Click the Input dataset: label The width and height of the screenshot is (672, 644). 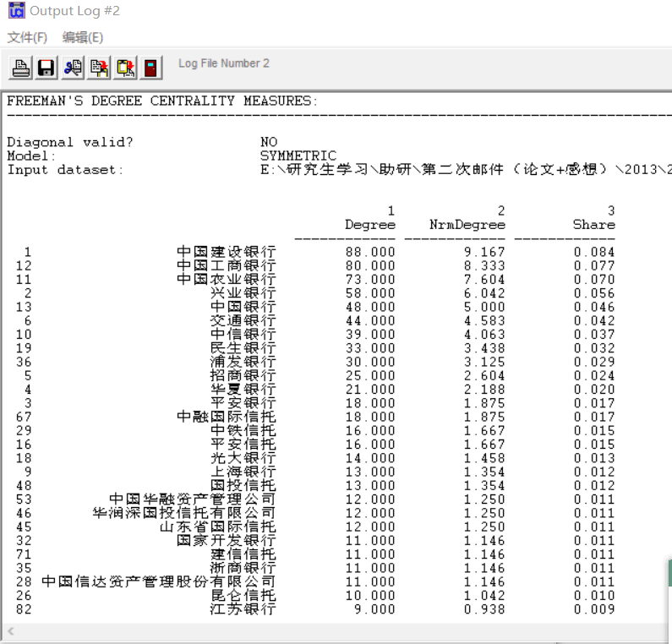pos(65,170)
